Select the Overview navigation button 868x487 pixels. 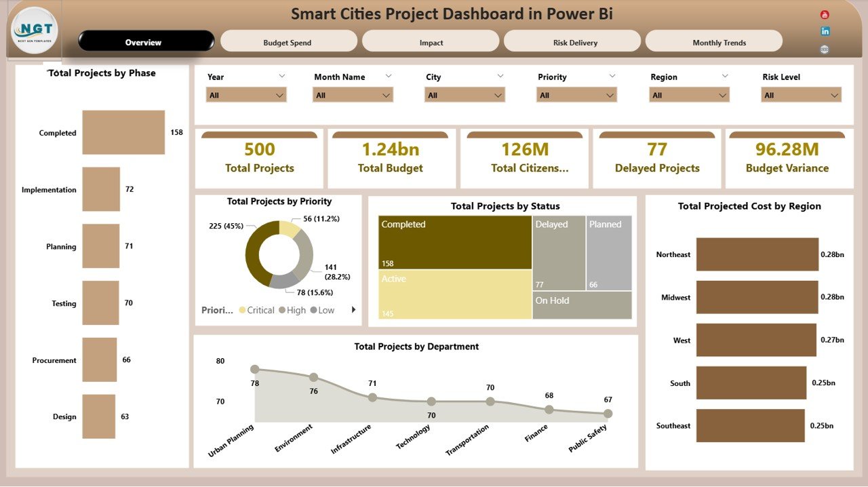(x=142, y=41)
